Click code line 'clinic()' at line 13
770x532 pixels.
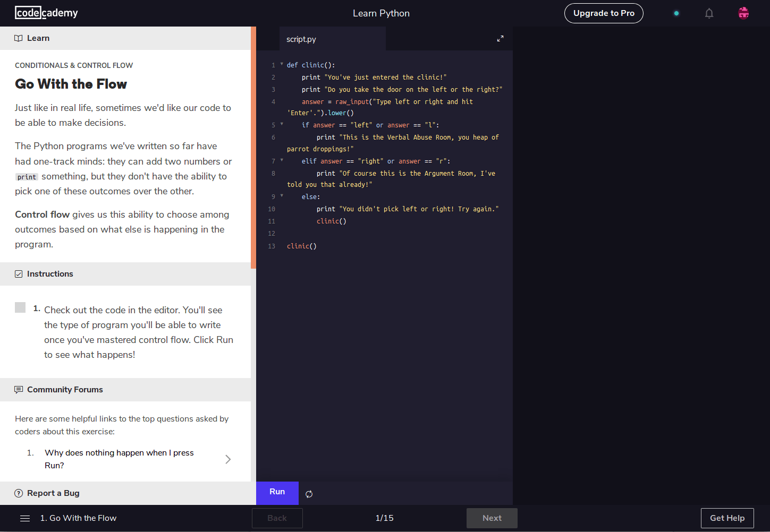tap(302, 246)
